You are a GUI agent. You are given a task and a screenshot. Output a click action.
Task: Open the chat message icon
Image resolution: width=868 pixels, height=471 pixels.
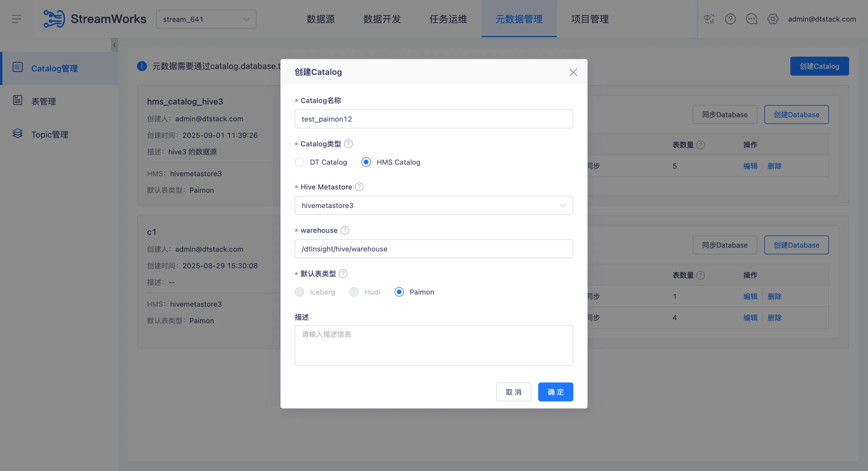751,19
